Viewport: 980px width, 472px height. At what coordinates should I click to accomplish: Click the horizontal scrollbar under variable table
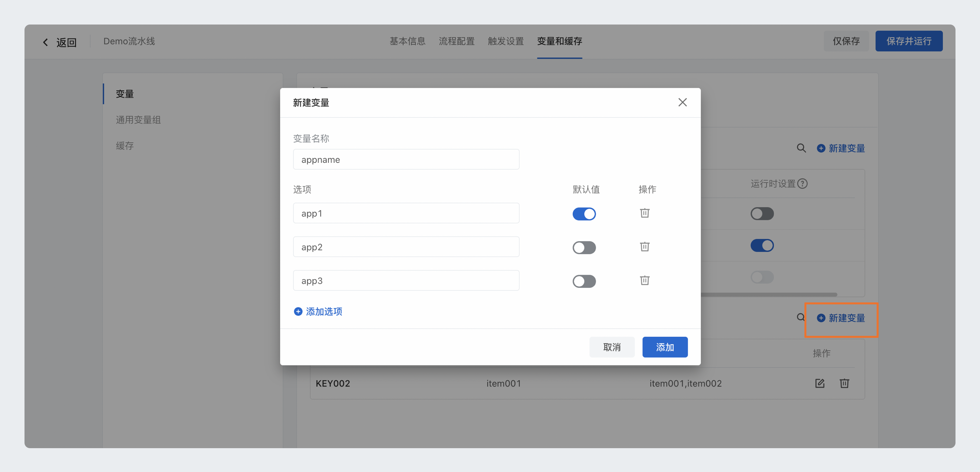tap(768, 294)
